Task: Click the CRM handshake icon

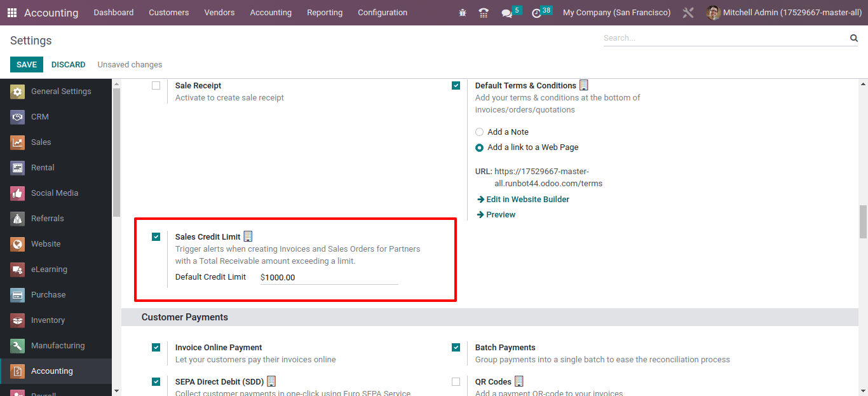Action: click(18, 117)
